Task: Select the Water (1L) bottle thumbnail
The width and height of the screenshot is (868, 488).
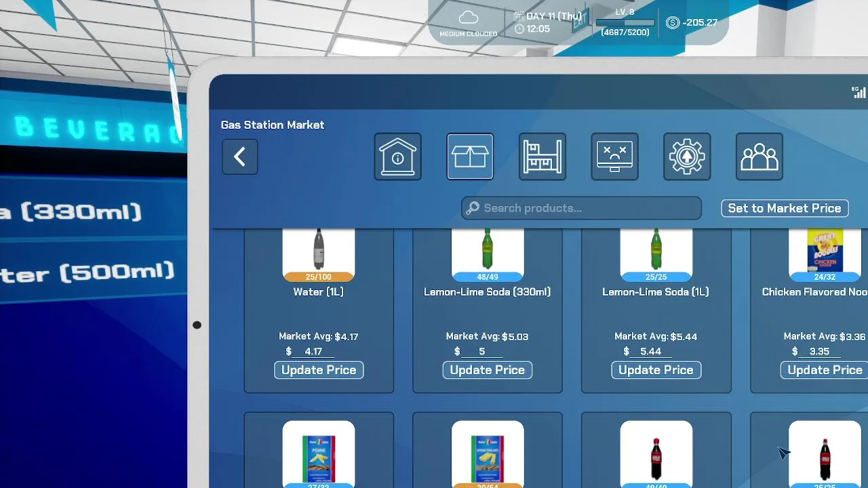Action: coord(319,250)
